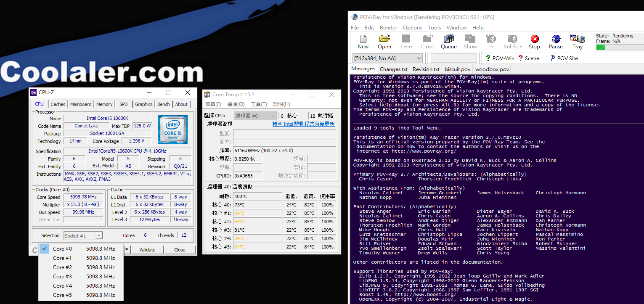Image resolution: width=644 pixels, height=304 pixels.
Task: Open the Socket #1 selection dropdown in CPU-Z
Action: click(83, 235)
